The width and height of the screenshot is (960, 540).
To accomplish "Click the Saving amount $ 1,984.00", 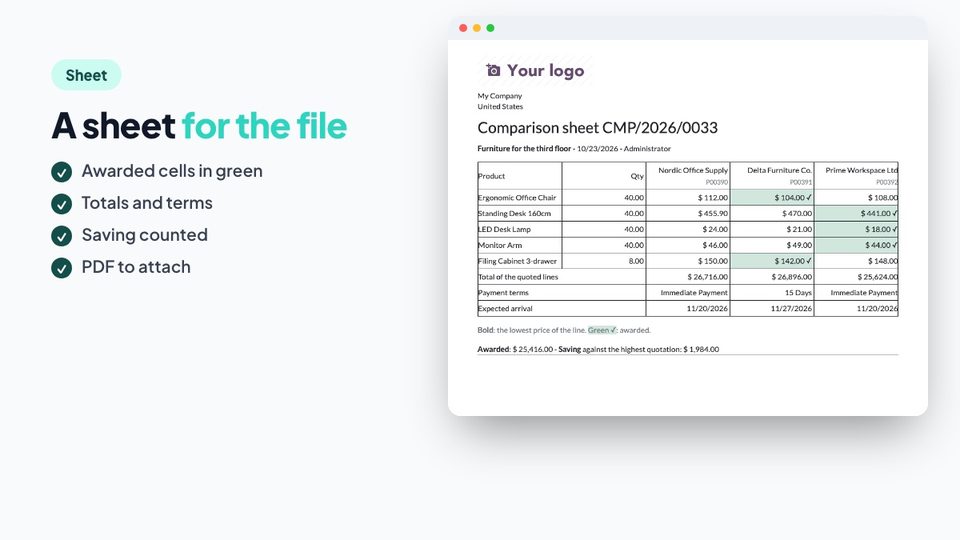I will pos(701,349).
